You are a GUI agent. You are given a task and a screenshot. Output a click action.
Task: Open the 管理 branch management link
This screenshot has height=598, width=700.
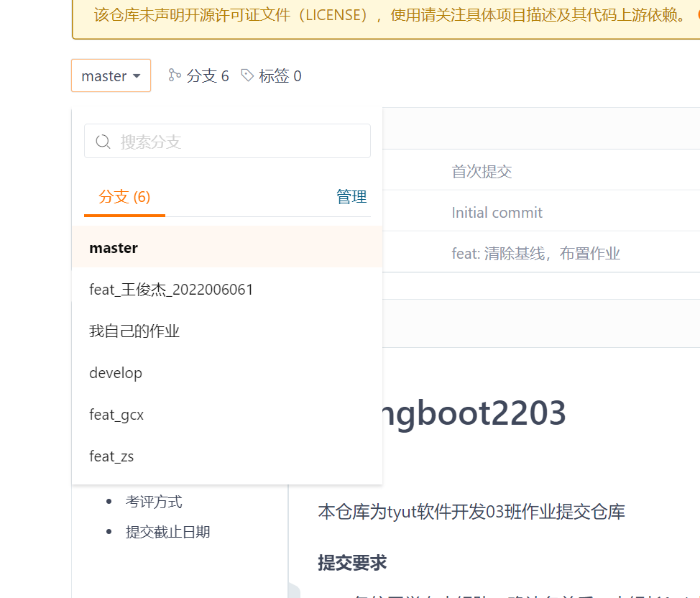[351, 196]
